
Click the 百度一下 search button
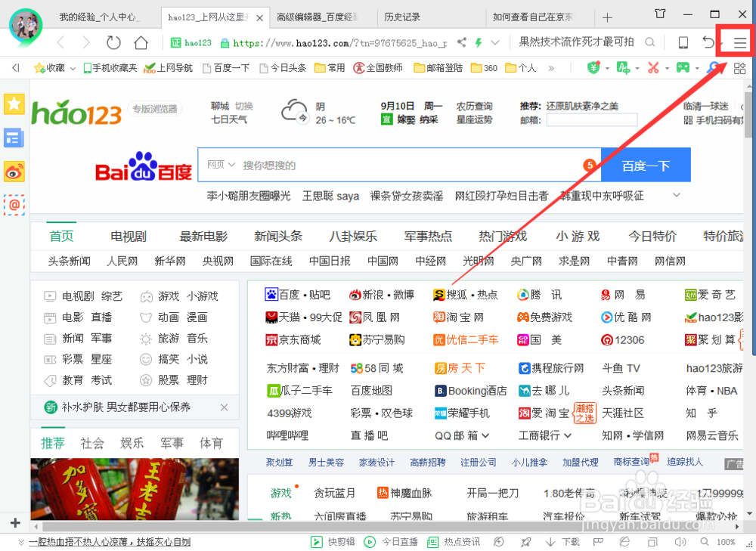646,164
